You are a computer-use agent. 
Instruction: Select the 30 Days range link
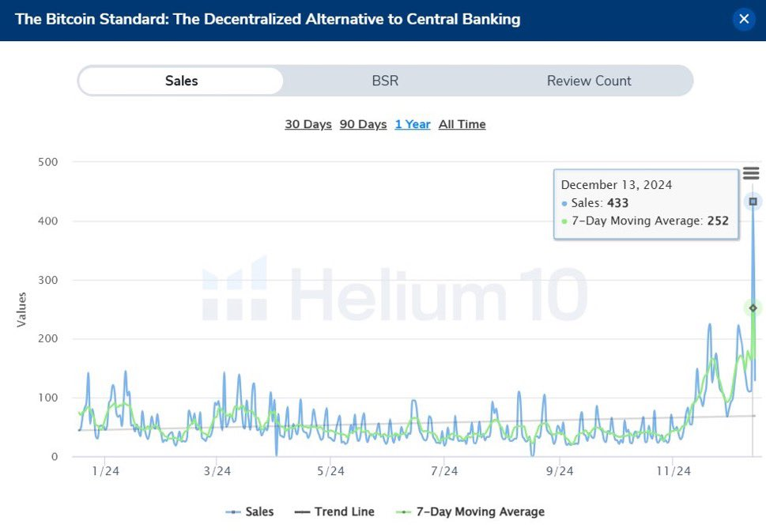click(308, 124)
